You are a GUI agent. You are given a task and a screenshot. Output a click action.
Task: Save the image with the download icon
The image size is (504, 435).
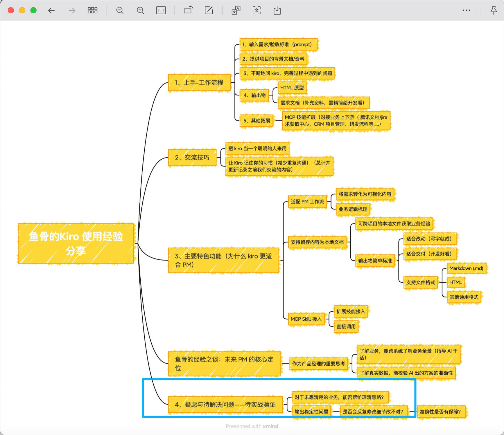[277, 11]
